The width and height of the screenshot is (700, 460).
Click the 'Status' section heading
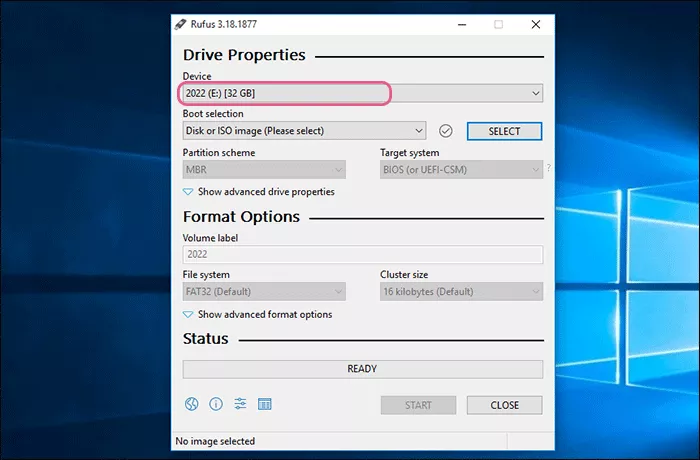click(x=205, y=339)
